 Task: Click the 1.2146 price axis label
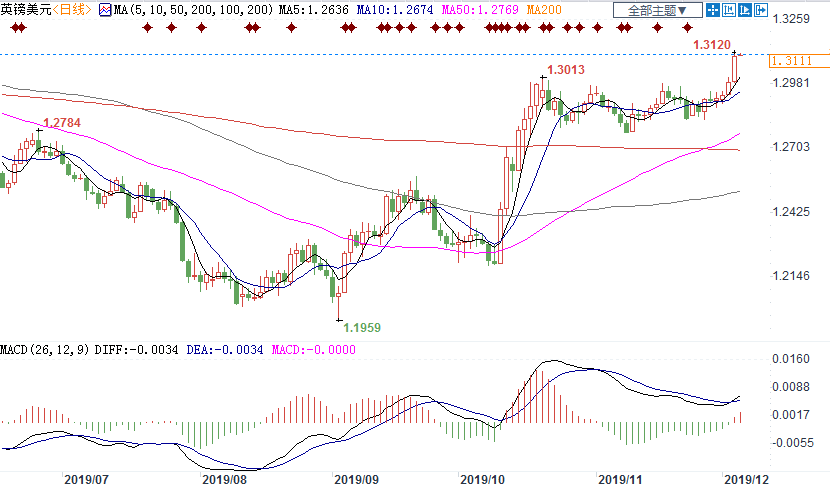pos(791,276)
